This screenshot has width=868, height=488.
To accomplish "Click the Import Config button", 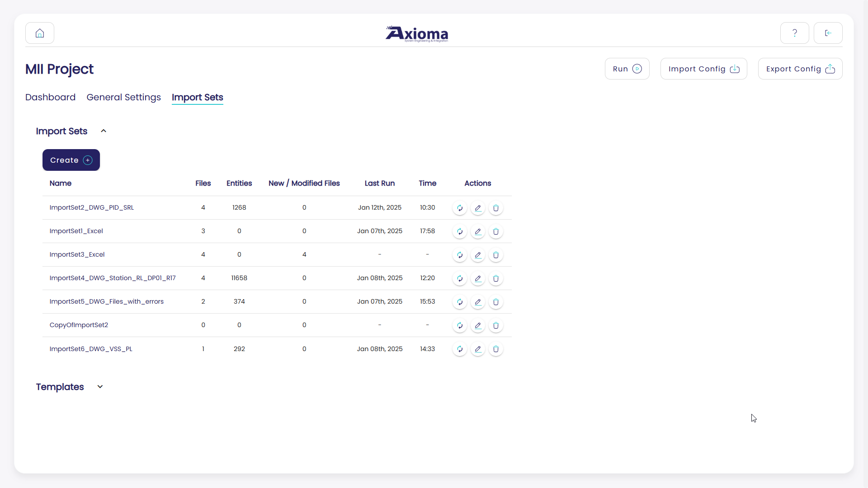I will pyautogui.click(x=703, y=69).
